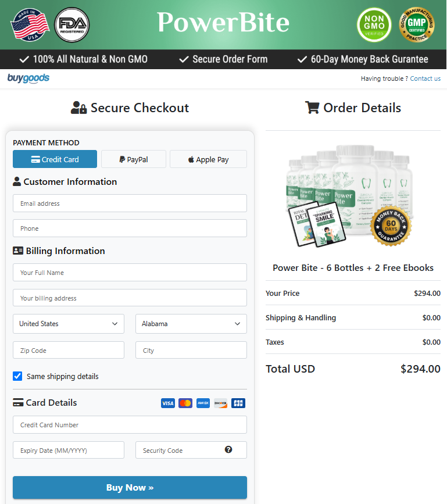Screen dimensions: 447x504
Task: Click the Non GMO Verified seal
Action: point(374,25)
